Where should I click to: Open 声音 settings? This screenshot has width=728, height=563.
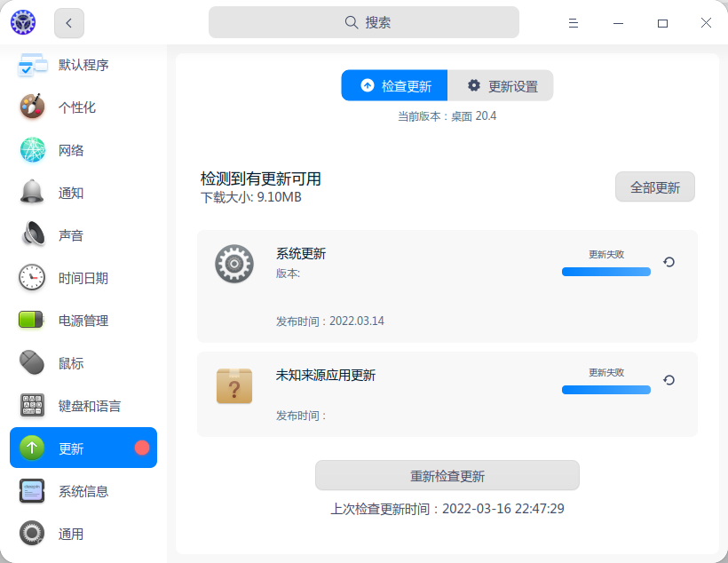(83, 235)
